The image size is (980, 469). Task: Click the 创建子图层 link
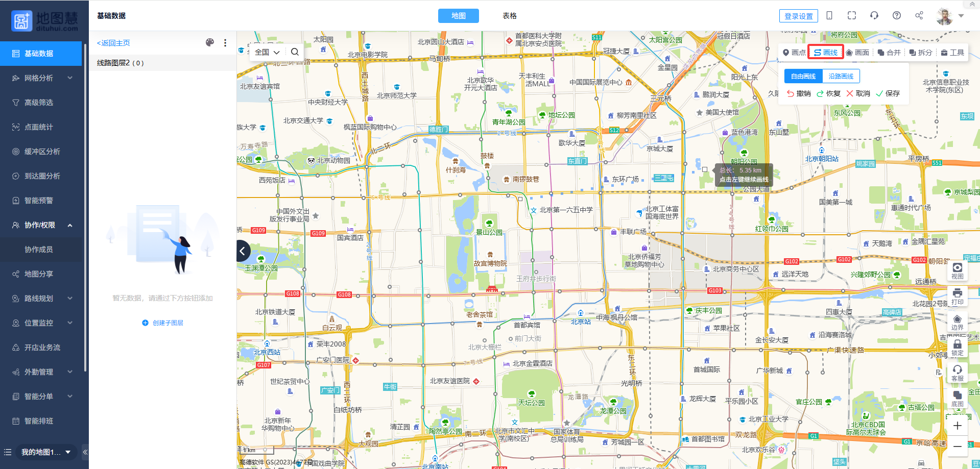(x=163, y=323)
